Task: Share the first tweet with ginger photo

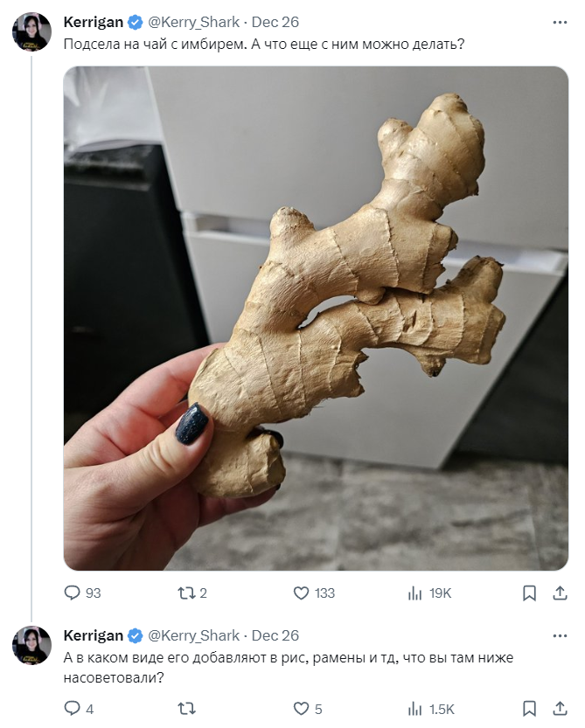Action: click(x=560, y=593)
